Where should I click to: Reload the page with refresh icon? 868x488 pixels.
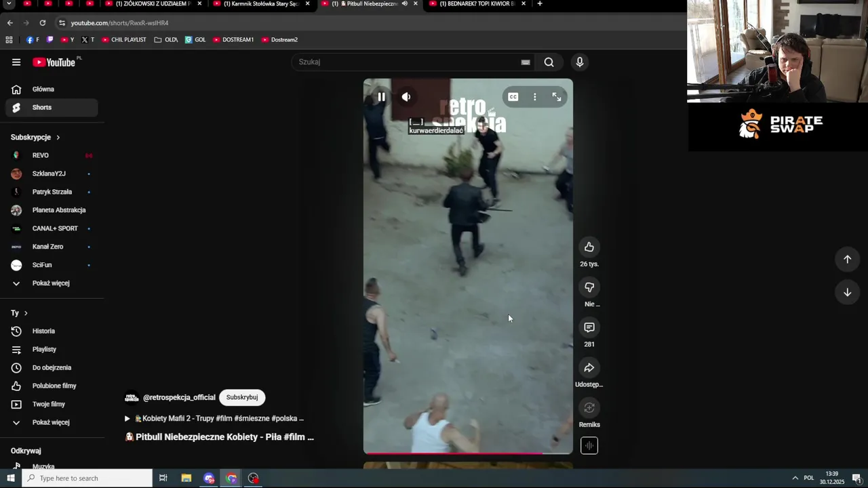(42, 22)
